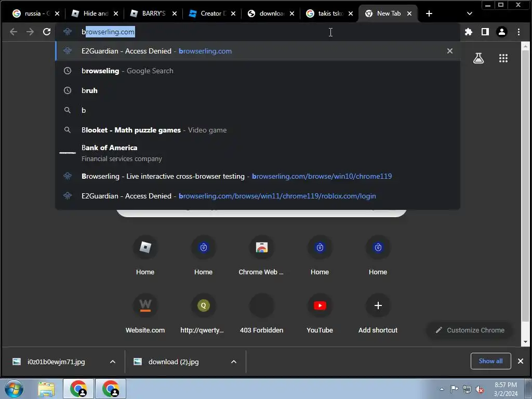Click the first Chrome taskbar icon
532x399 pixels.
(78, 389)
